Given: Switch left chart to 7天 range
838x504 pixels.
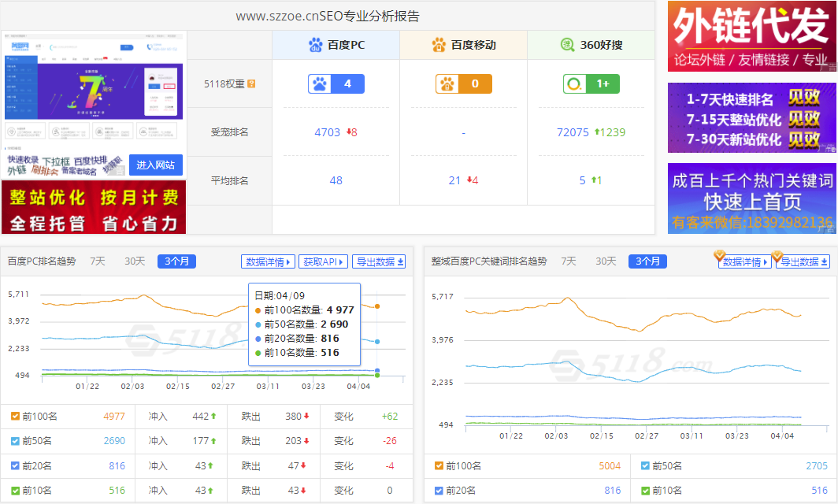Looking at the screenshot, I should tap(97, 261).
